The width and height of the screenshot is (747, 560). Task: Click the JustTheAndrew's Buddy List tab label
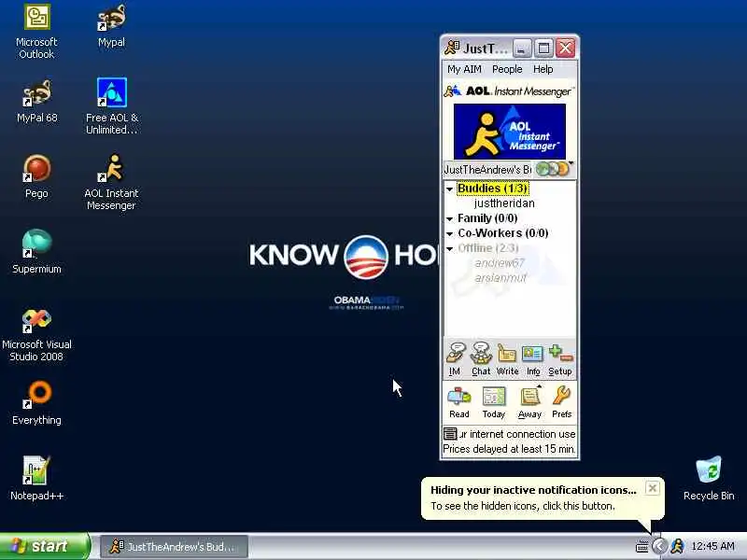pyautogui.click(x=487, y=170)
